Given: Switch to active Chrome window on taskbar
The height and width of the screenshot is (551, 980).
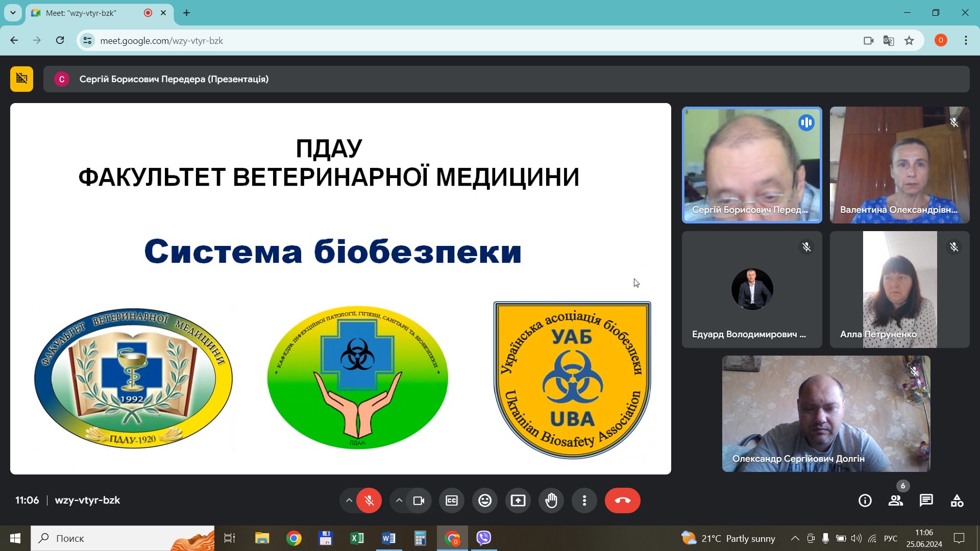Looking at the screenshot, I should [x=452, y=538].
